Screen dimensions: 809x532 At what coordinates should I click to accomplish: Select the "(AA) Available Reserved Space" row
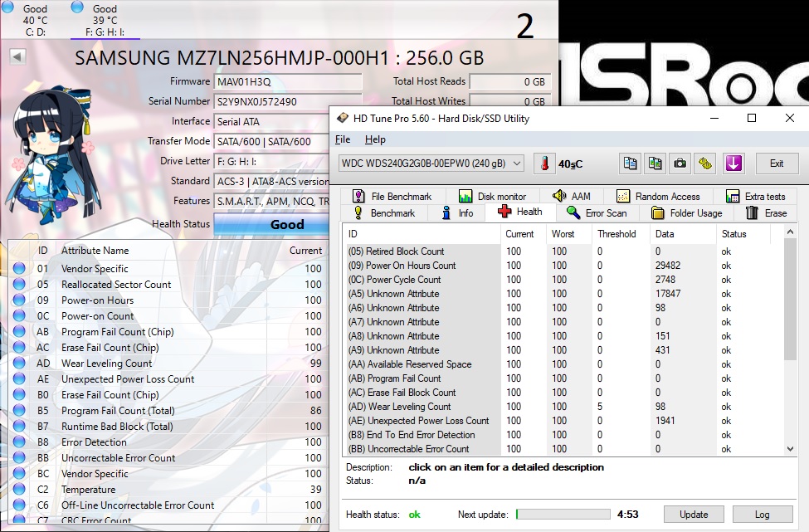point(563,364)
